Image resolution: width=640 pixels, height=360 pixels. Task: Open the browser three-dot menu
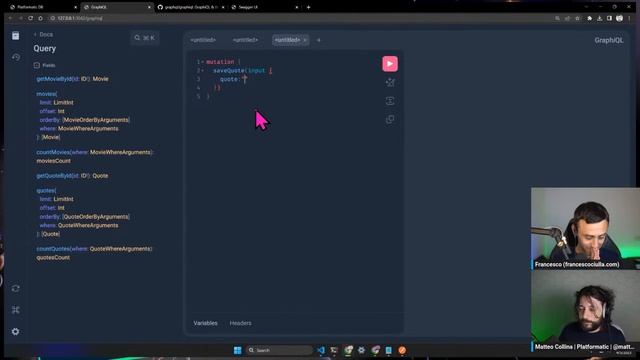coord(629,18)
